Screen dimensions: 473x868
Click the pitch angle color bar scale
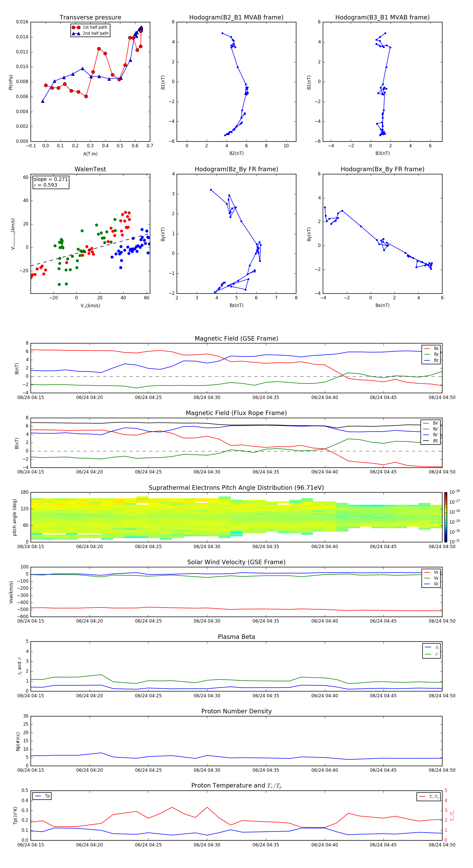tap(446, 517)
